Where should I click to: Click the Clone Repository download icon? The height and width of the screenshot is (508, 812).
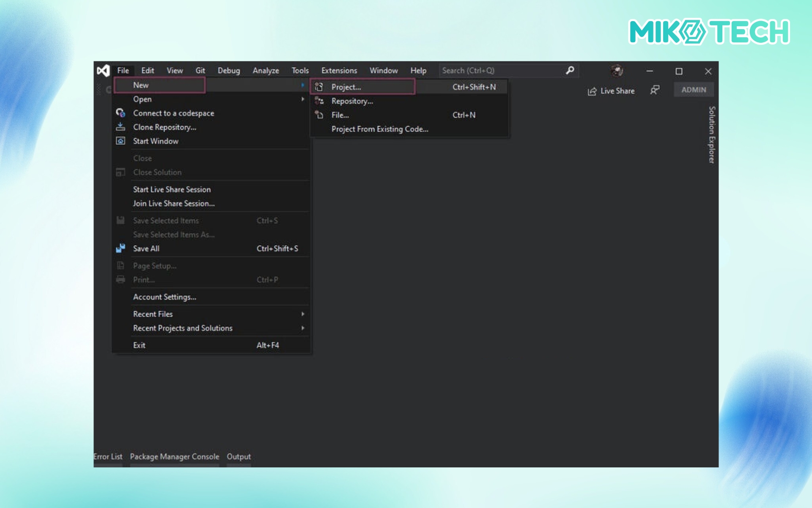coord(121,127)
